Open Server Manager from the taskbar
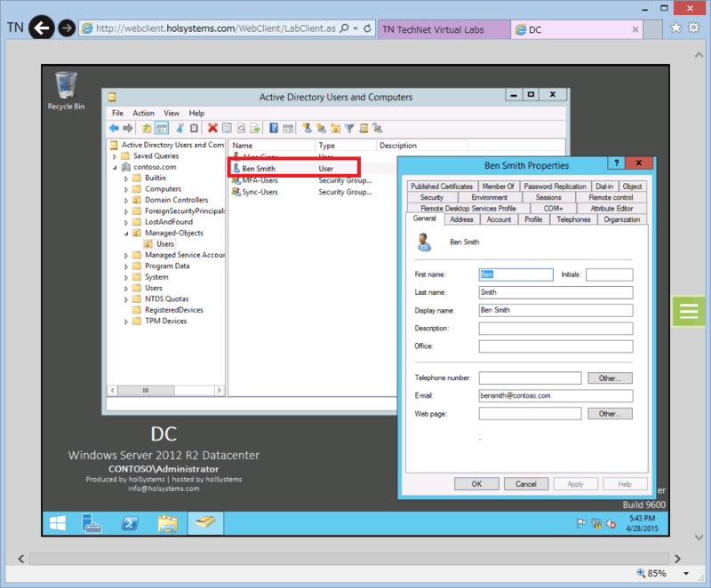The width and height of the screenshot is (711, 588). click(92, 524)
